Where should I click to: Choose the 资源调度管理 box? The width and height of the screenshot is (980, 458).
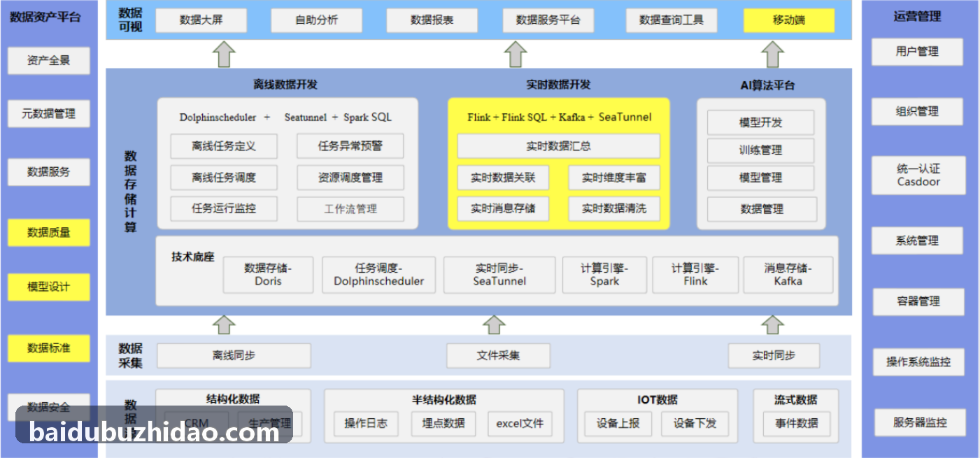350,178
